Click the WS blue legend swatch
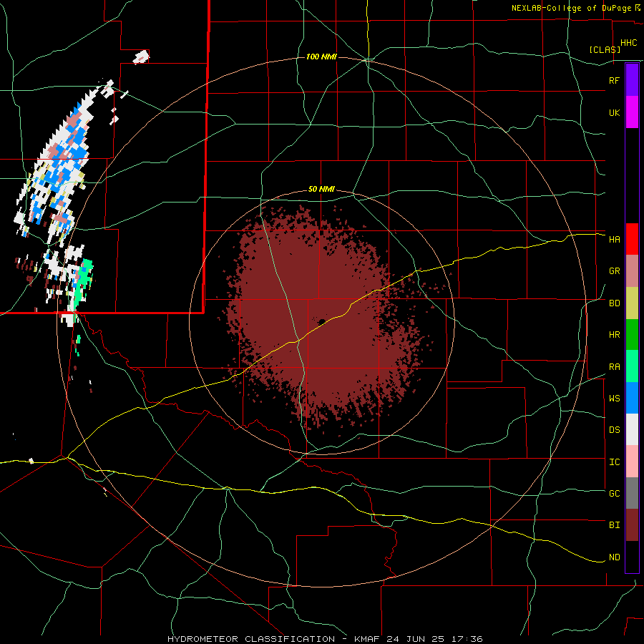Viewport: 644px width, 644px height. tap(632, 398)
